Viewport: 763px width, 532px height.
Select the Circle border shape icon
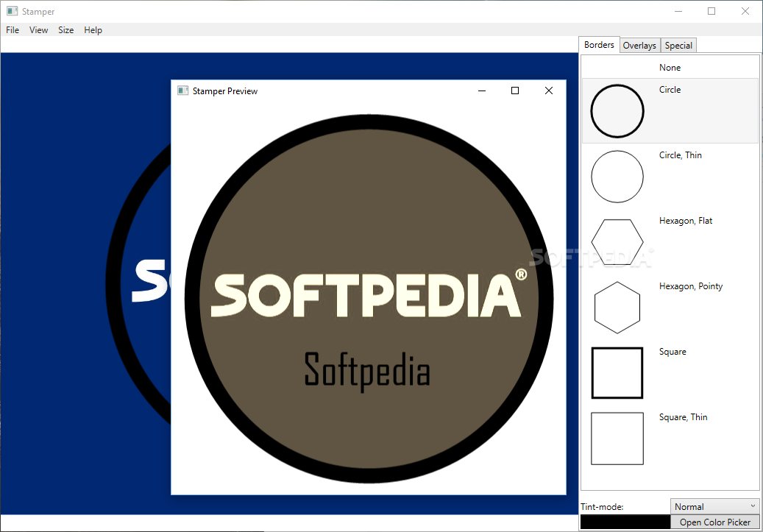point(617,111)
